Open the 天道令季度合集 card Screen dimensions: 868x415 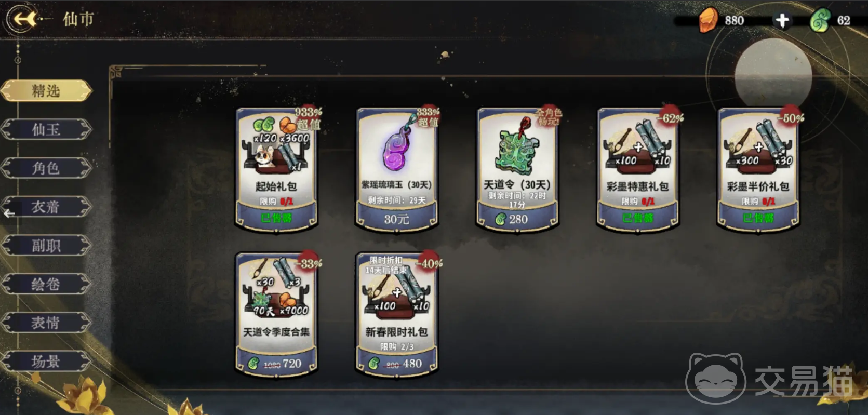[x=276, y=313]
